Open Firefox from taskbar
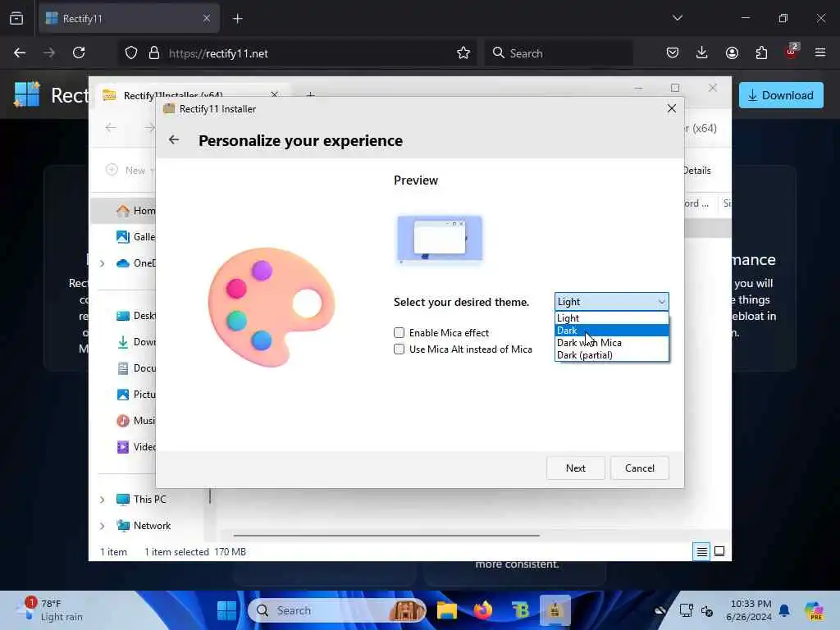The width and height of the screenshot is (840, 630). [x=483, y=610]
